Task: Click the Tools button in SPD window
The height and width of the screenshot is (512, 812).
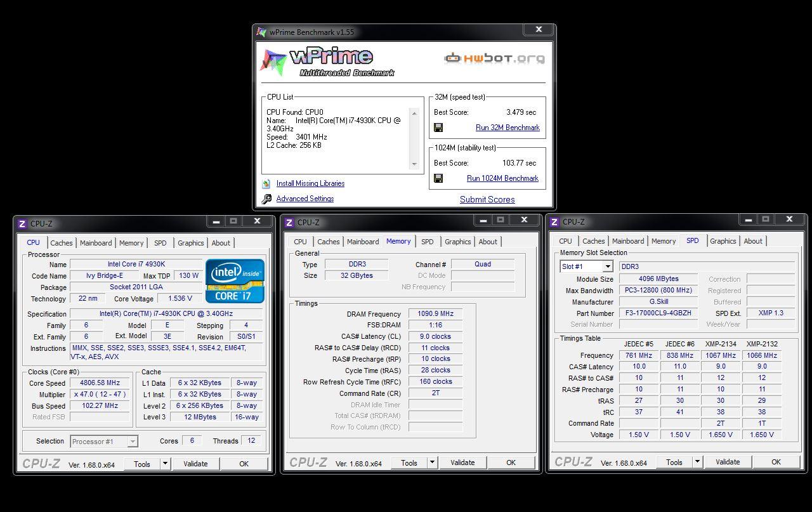Action: [x=674, y=462]
